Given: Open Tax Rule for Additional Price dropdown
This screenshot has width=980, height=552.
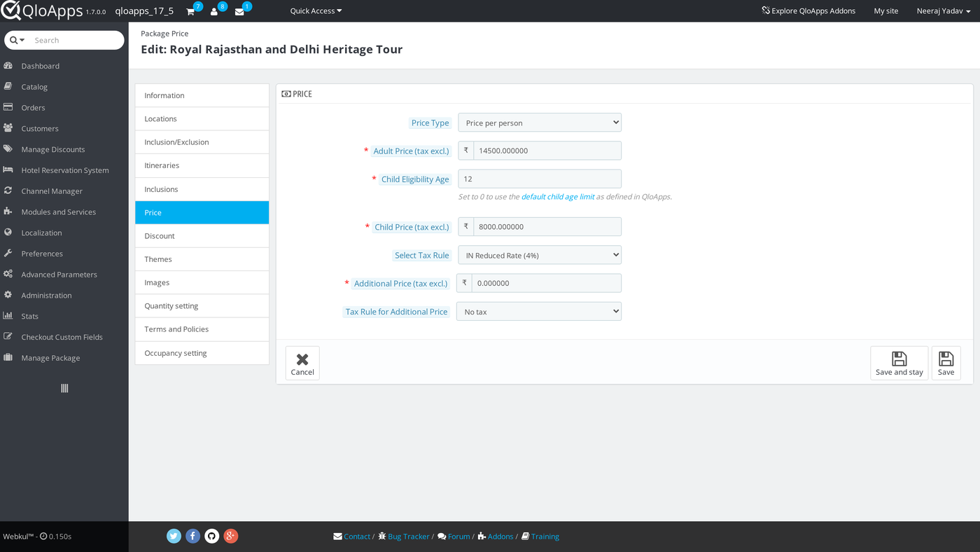Looking at the screenshot, I should click(539, 312).
